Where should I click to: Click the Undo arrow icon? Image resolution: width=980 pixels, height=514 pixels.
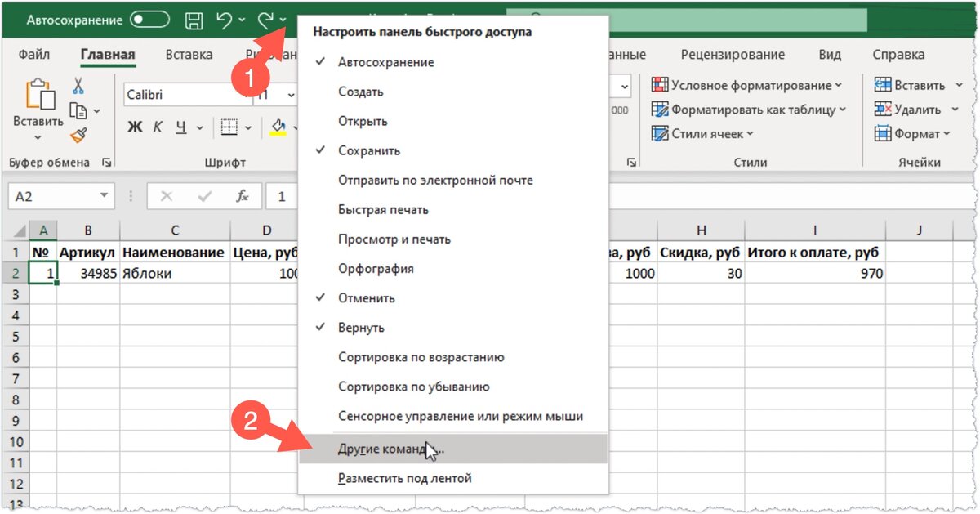pyautogui.click(x=225, y=20)
